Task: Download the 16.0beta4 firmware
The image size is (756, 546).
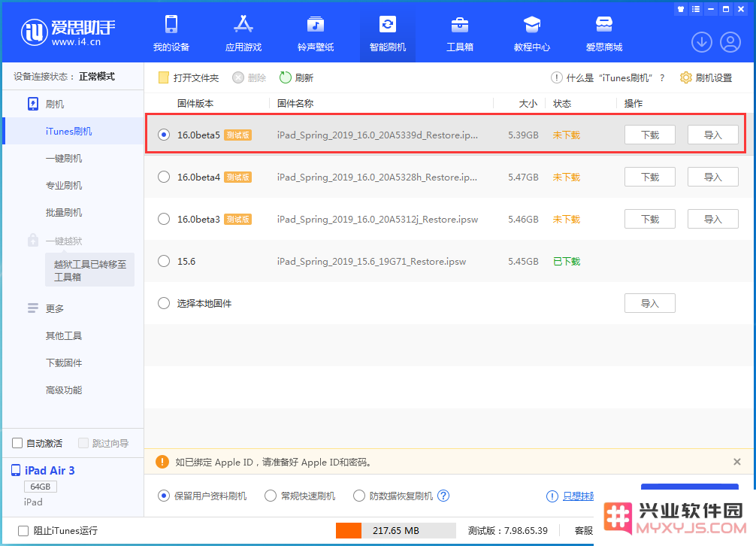Action: [650, 177]
